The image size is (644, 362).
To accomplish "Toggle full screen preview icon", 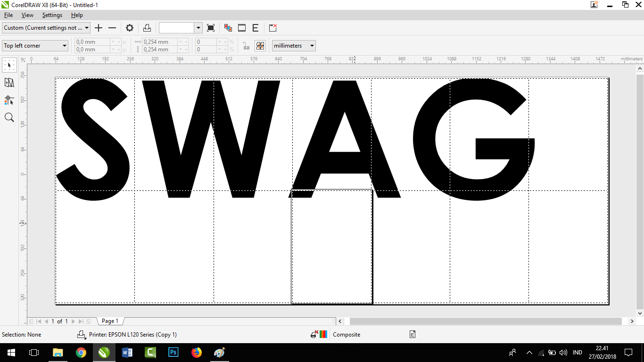I will pos(211,28).
